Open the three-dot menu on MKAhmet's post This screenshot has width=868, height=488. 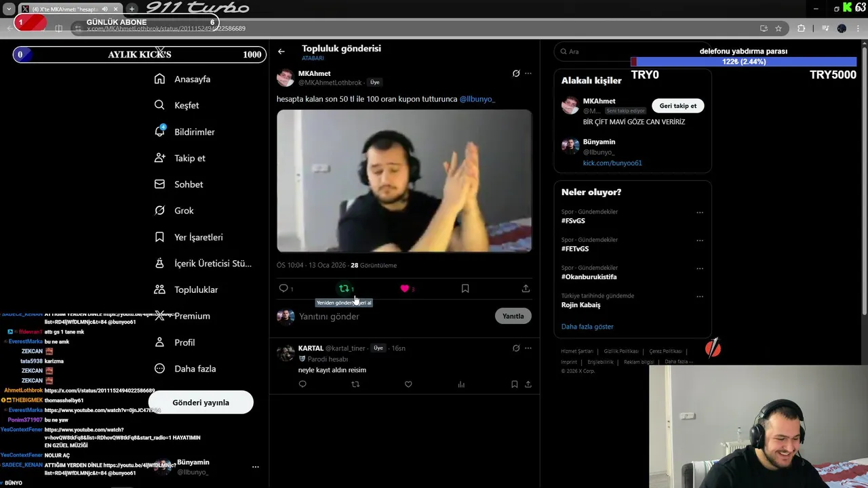(528, 73)
